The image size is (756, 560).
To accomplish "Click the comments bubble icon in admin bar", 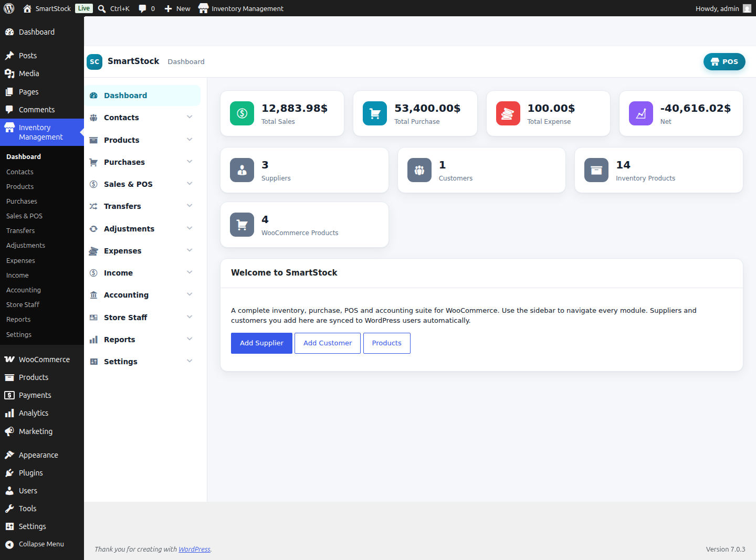I will 142,8.
